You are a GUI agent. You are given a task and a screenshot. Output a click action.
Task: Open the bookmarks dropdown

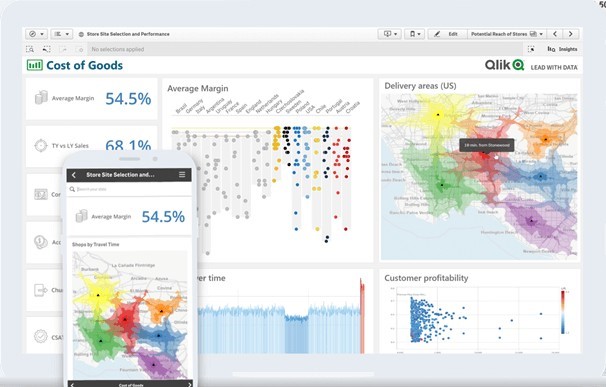[x=415, y=34]
